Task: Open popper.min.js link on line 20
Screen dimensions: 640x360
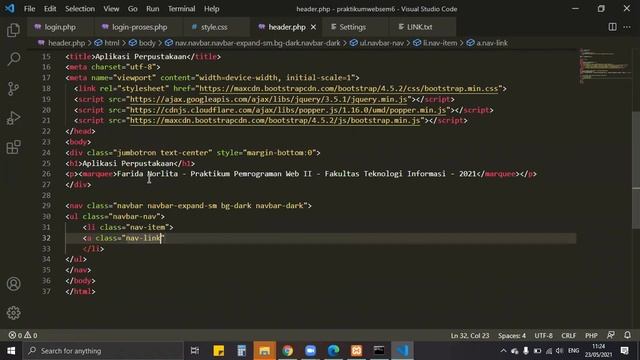Action: [x=288, y=110]
